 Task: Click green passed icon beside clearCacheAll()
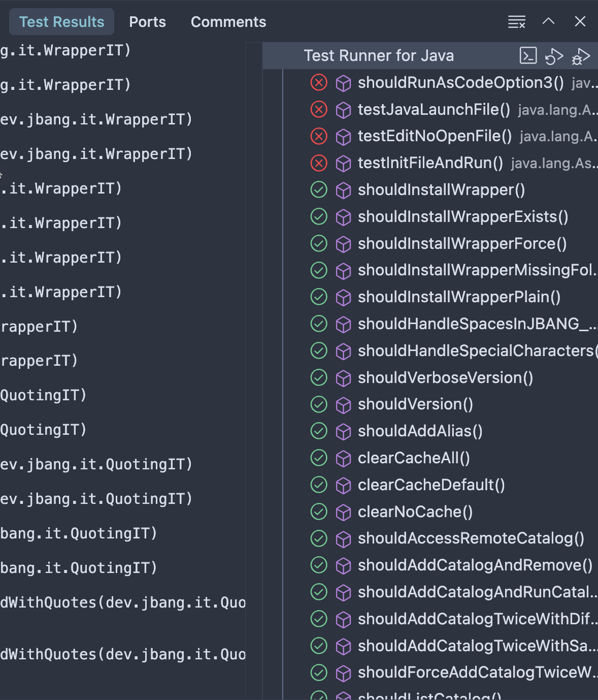pos(319,458)
